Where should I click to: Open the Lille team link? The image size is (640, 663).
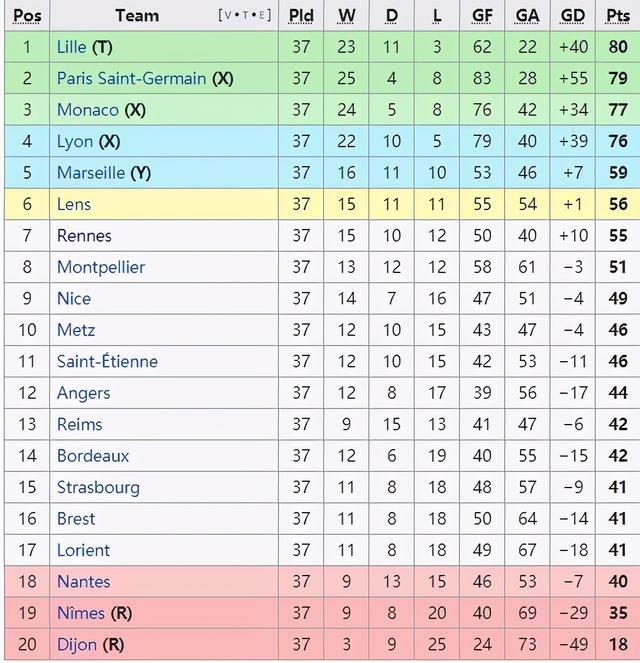coord(71,47)
